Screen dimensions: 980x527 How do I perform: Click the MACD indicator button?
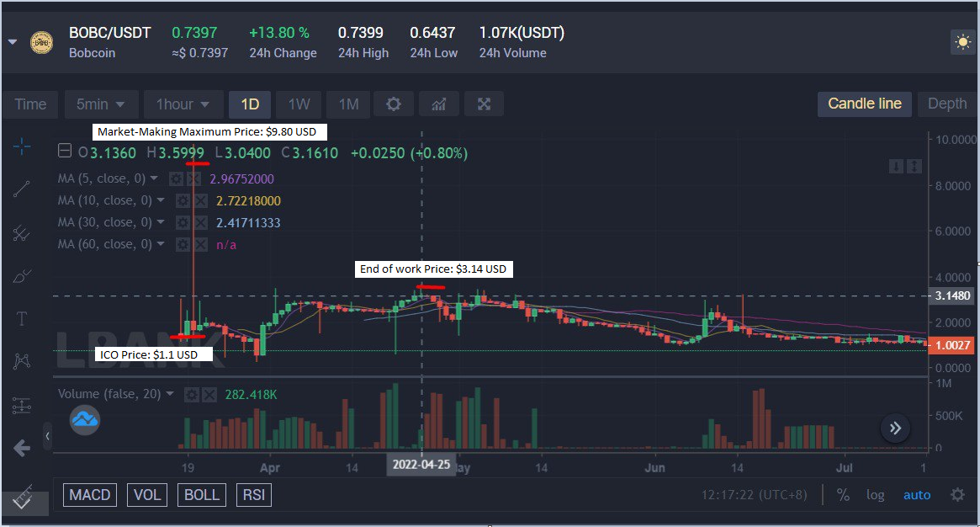coord(89,495)
